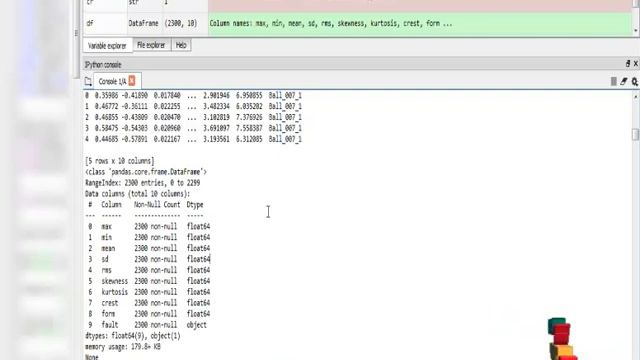This screenshot has width=640, height=360.
Task: Click the value 6.312085 in row 4
Action: [x=249, y=139]
